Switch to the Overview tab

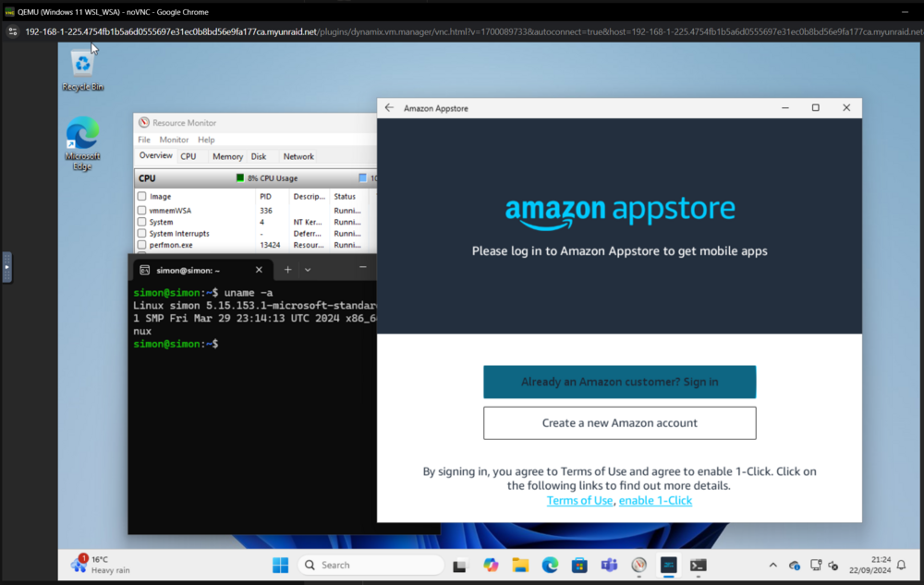(155, 155)
